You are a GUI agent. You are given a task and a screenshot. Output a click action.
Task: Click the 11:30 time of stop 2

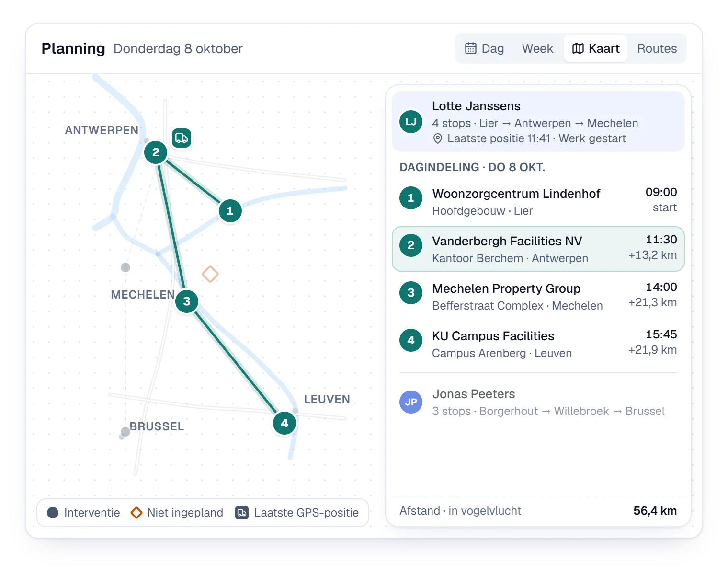pos(661,240)
